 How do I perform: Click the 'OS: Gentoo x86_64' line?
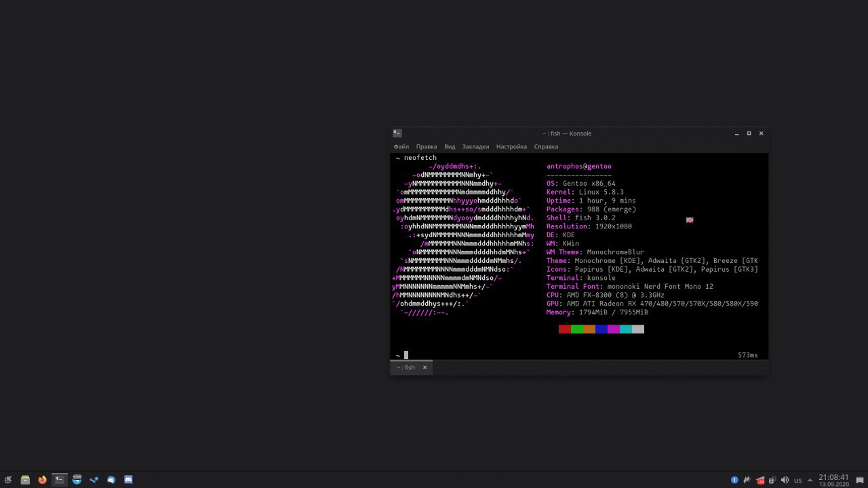pyautogui.click(x=581, y=184)
